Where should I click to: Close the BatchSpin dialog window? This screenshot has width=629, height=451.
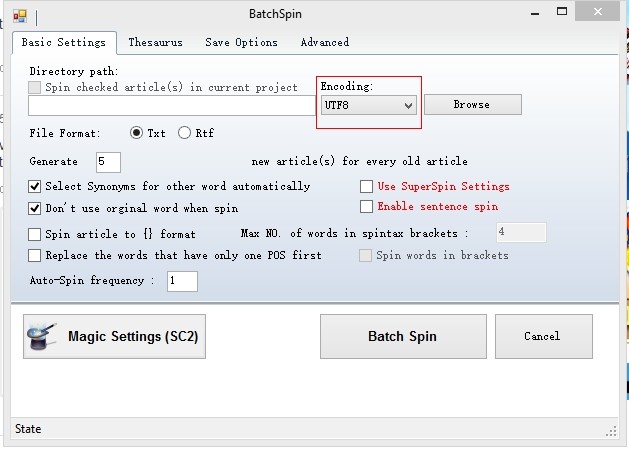click(598, 12)
